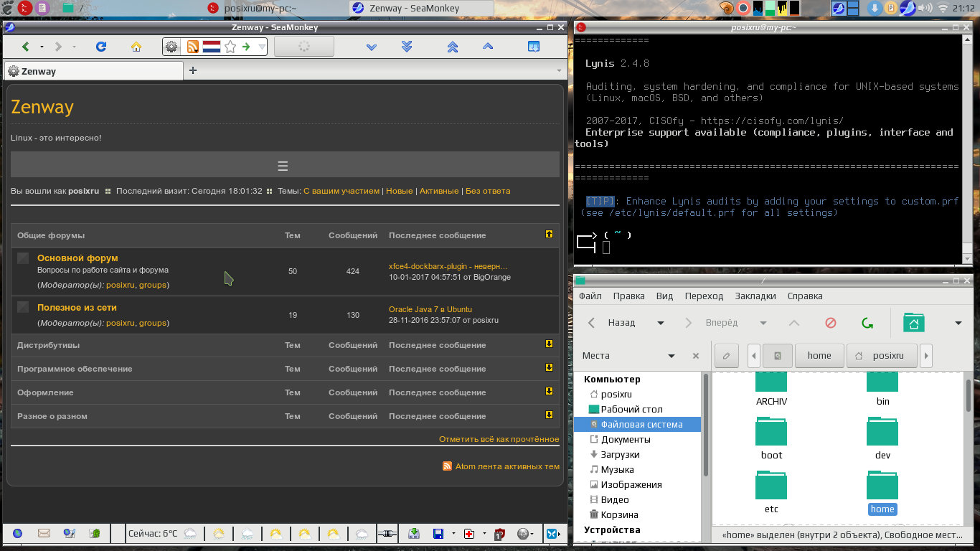Click the flag icon in URL bar
Image resolution: width=980 pixels, height=551 pixels.
[211, 47]
